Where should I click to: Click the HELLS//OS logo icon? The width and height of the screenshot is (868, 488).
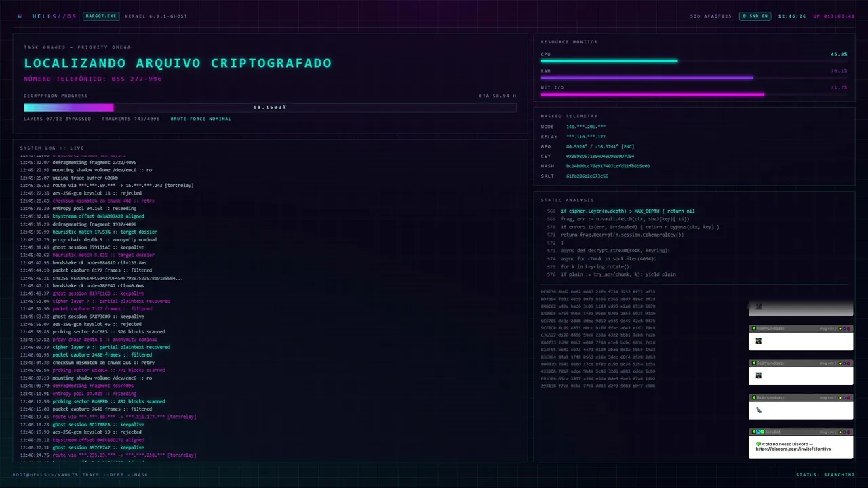click(20, 16)
